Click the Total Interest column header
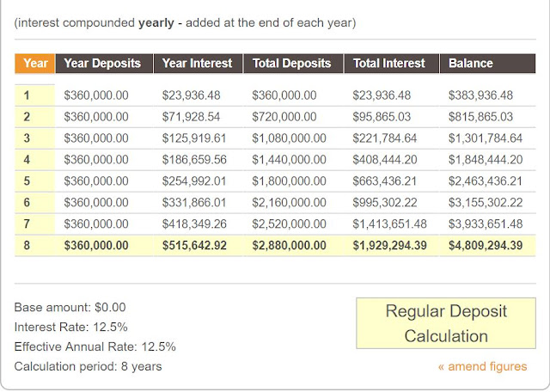The width and height of the screenshot is (550, 392). coord(389,63)
